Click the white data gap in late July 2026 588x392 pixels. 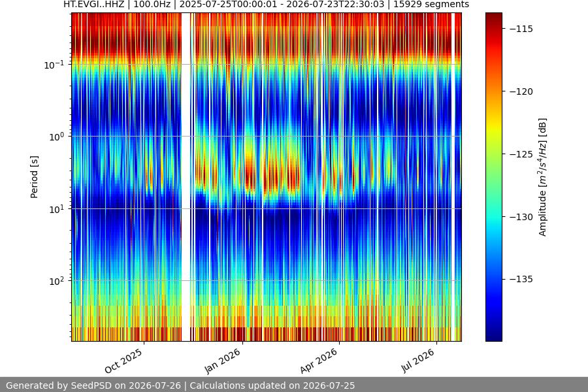pos(453,177)
